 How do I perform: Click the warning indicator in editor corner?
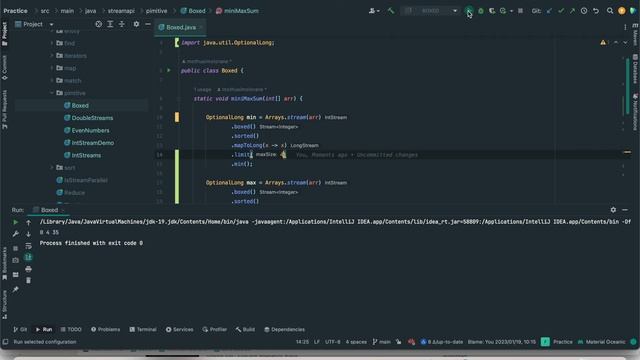(603, 43)
